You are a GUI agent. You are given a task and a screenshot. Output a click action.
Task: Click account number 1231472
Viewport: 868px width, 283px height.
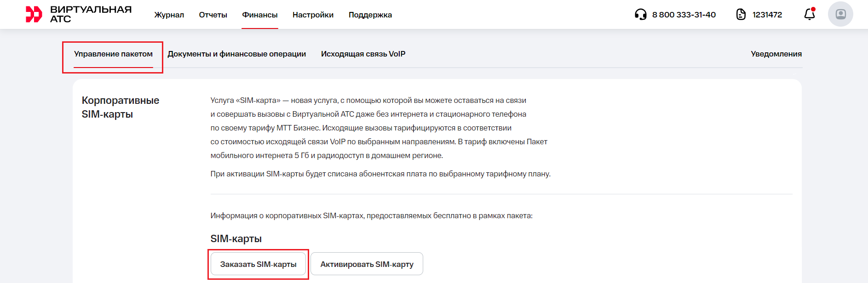click(x=767, y=15)
